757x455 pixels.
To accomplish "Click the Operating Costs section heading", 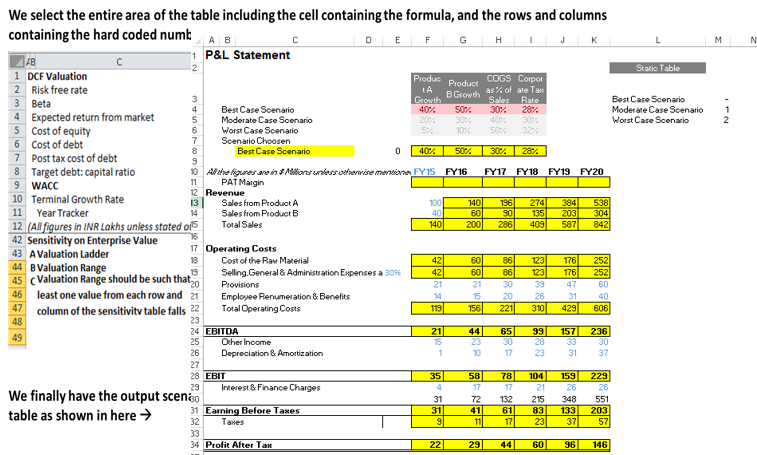I will point(241,249).
